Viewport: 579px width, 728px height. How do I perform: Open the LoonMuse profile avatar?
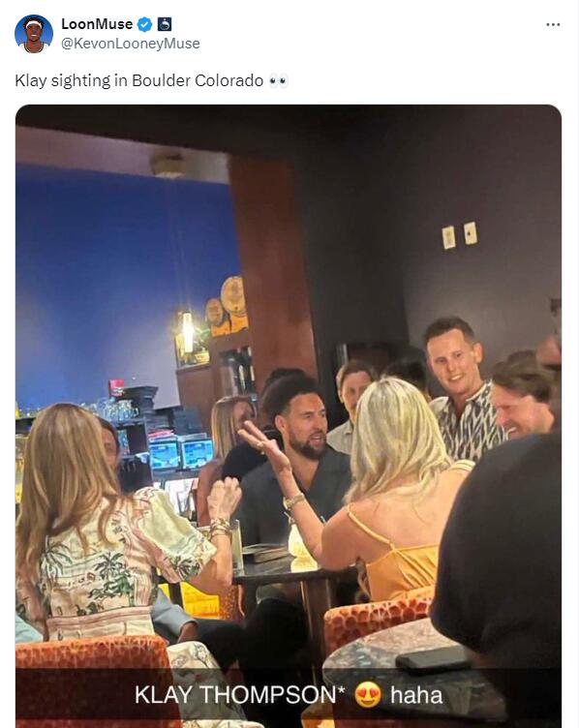34,34
